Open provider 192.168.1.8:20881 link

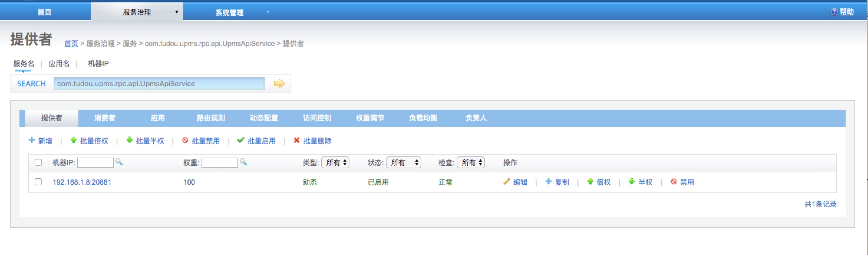(82, 182)
